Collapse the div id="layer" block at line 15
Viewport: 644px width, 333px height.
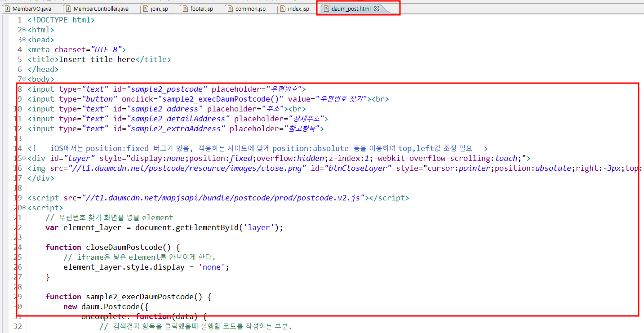[24, 158]
